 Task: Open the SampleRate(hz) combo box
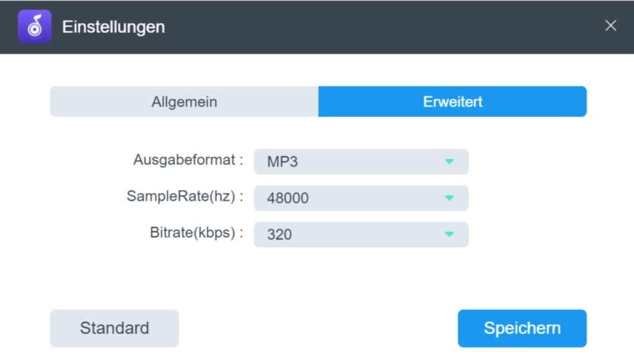point(361,198)
